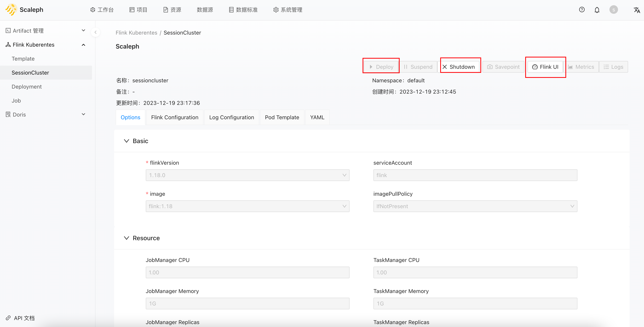Viewport: 644px width, 327px height.
Task: Click the 系统管理 gear icon
Action: click(x=276, y=10)
